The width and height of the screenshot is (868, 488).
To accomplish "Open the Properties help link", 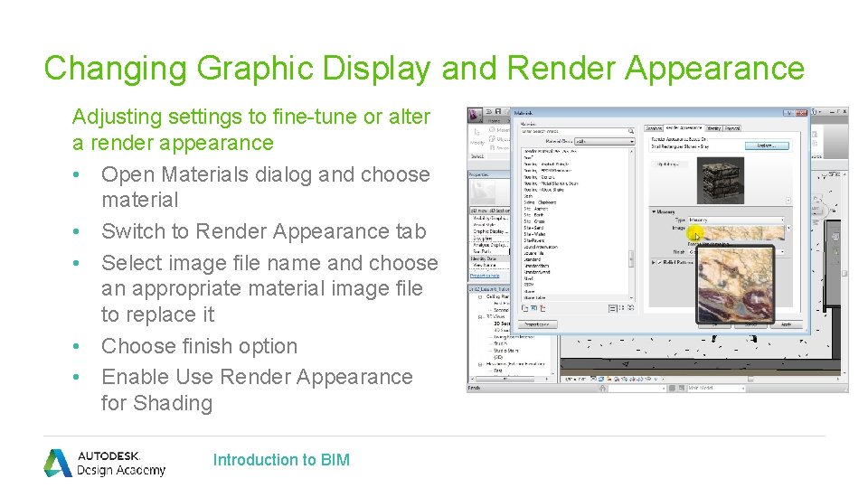I will click(485, 276).
